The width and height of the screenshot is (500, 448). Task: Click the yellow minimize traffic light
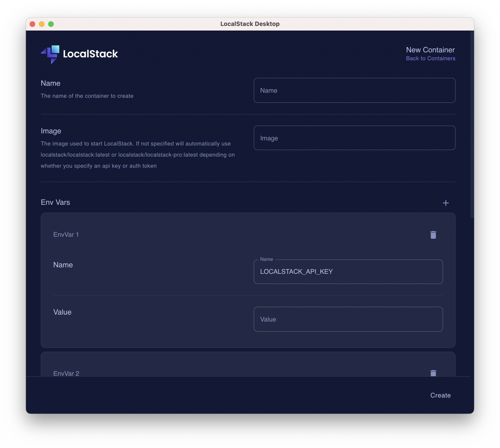pos(42,24)
